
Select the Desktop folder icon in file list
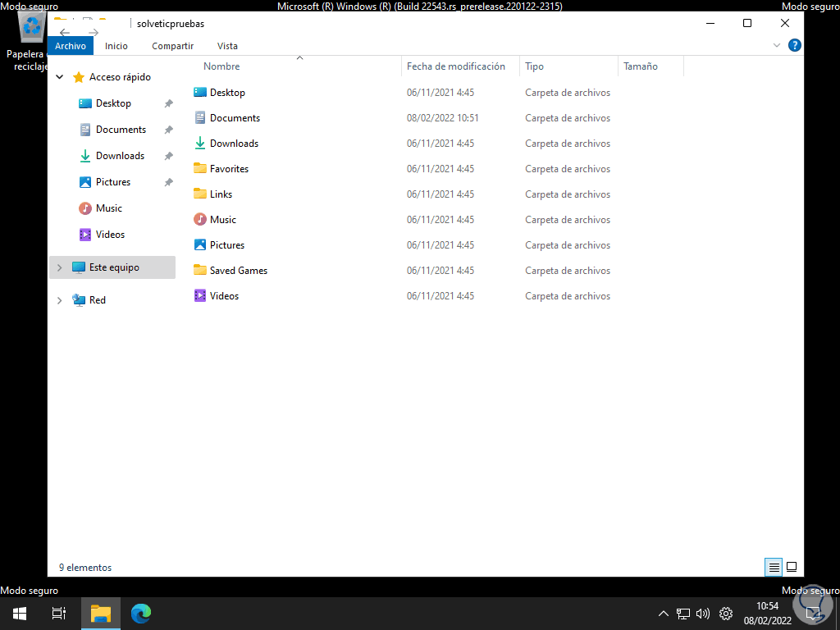200,92
